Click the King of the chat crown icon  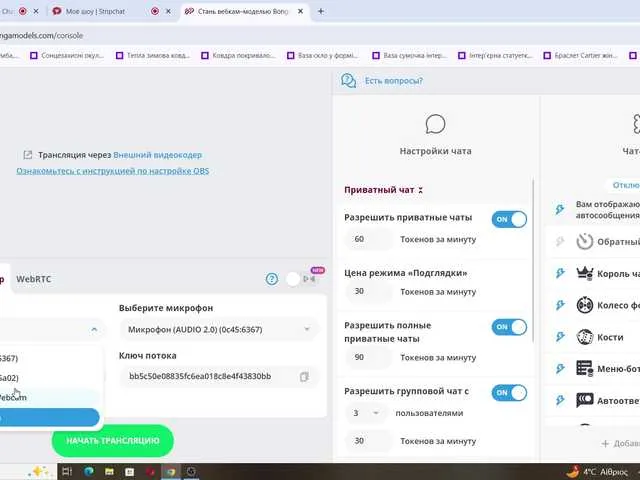click(559, 273)
